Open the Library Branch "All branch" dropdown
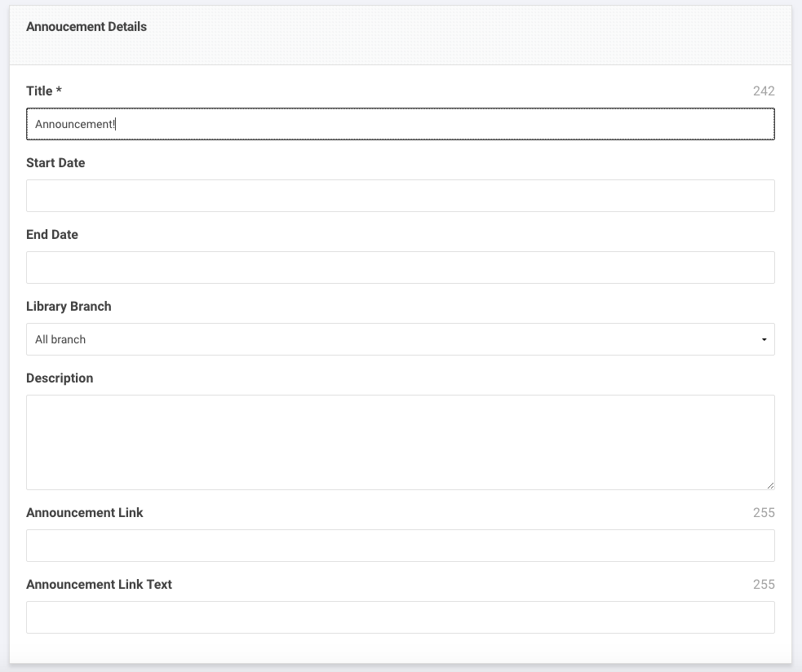Screen dimensions: 802x672 click(x=401, y=339)
